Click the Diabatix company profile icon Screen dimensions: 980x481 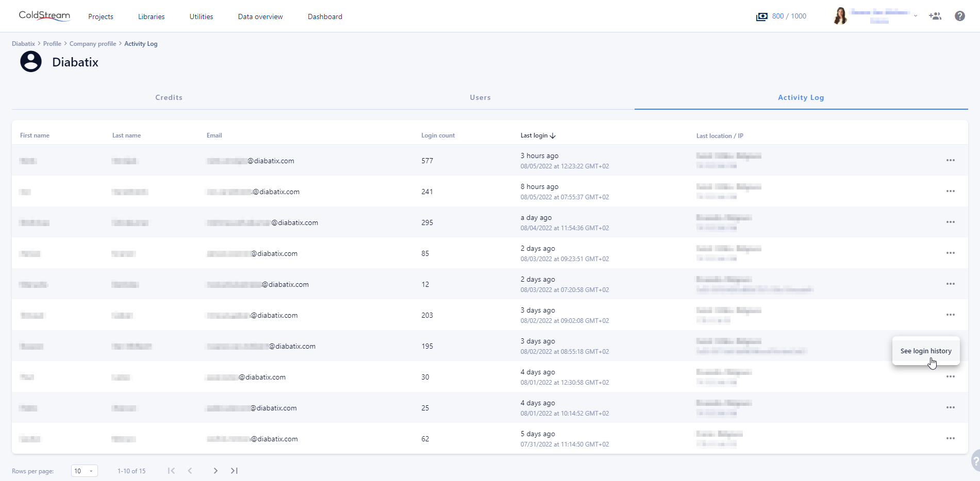pos(31,62)
